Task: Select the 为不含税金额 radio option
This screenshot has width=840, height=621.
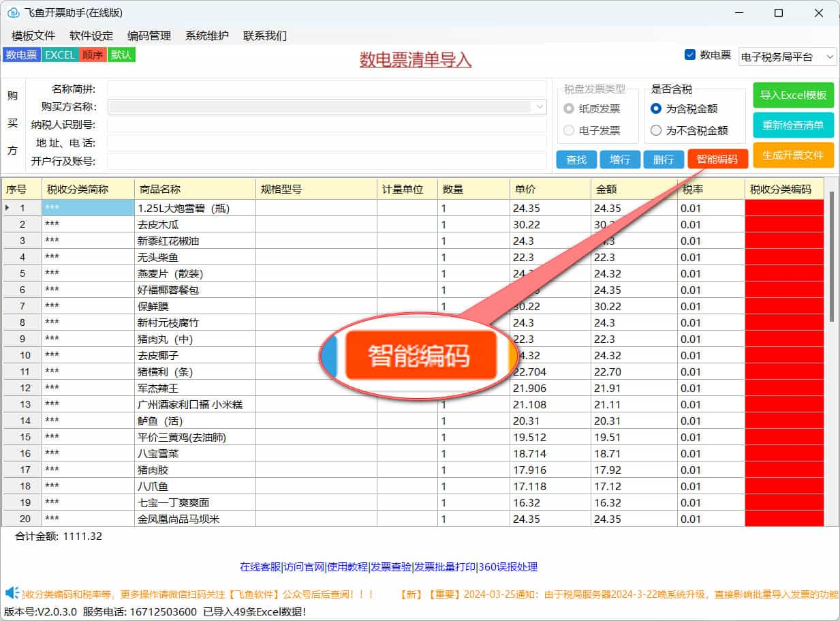Action: [656, 130]
